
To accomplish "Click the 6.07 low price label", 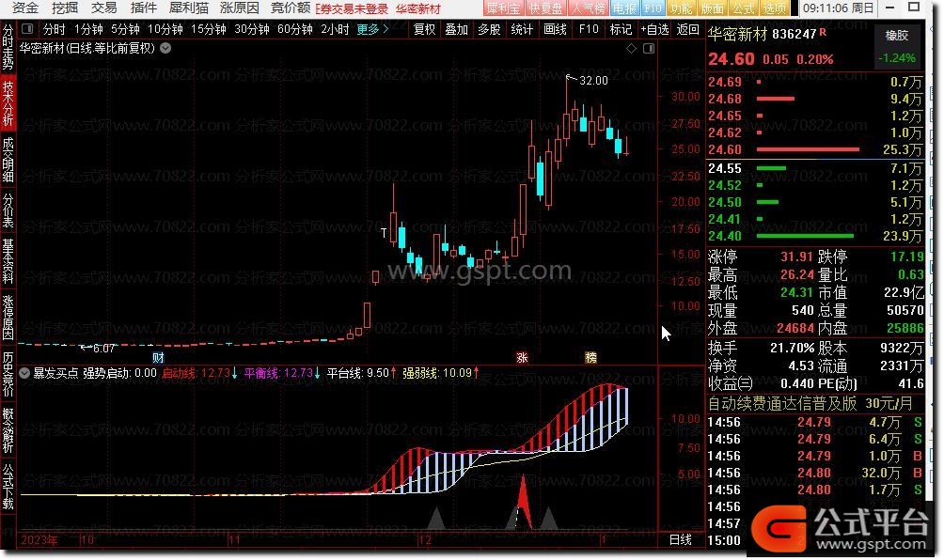I will tap(103, 349).
